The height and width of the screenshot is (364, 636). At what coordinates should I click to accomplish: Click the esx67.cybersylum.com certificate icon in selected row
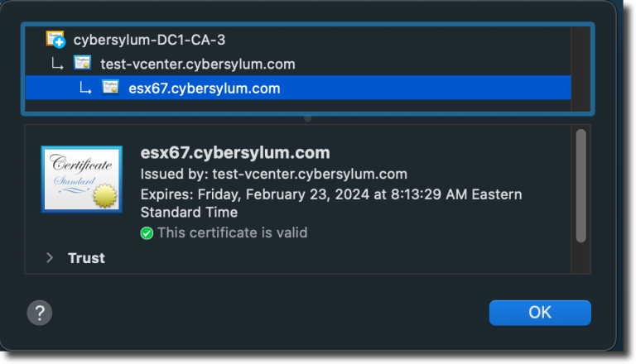110,87
